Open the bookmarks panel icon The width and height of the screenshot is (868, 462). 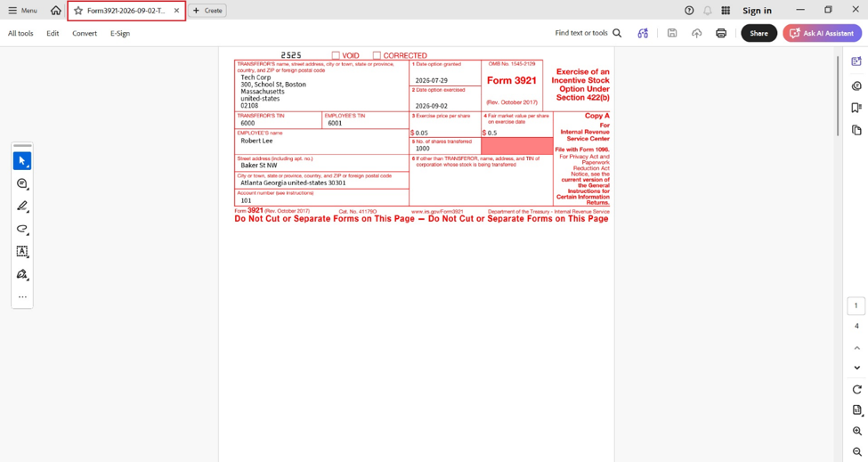point(856,108)
